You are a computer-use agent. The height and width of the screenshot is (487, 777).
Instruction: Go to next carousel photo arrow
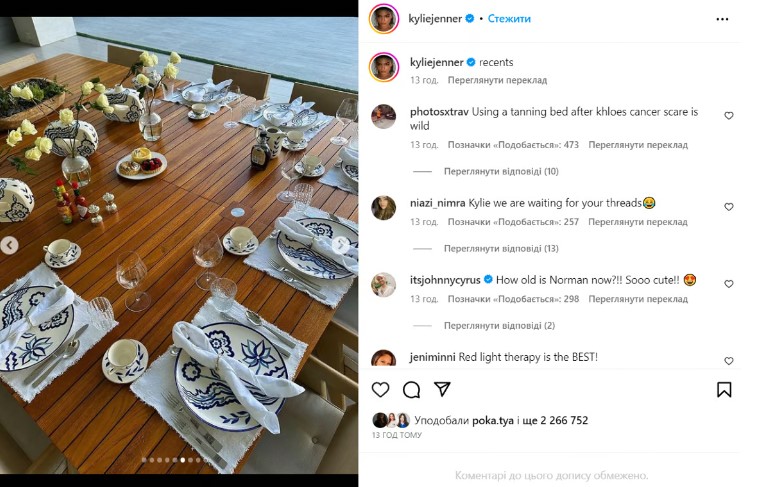tap(341, 244)
